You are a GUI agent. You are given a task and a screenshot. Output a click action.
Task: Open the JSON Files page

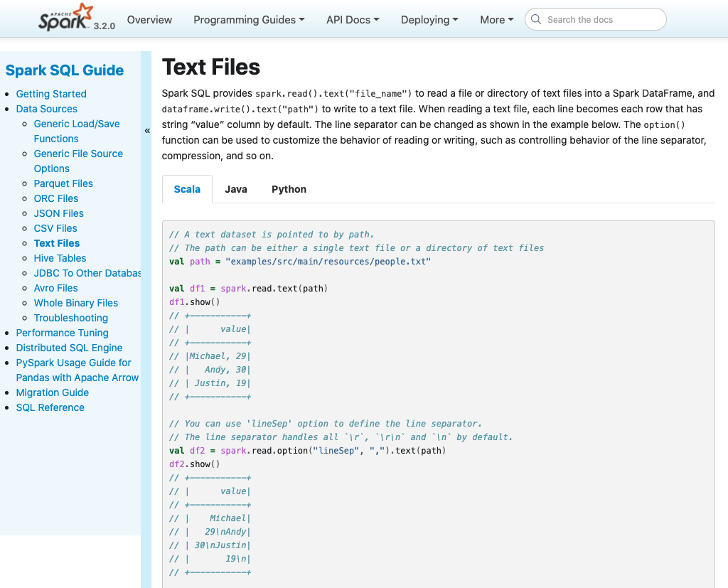pyautogui.click(x=58, y=213)
